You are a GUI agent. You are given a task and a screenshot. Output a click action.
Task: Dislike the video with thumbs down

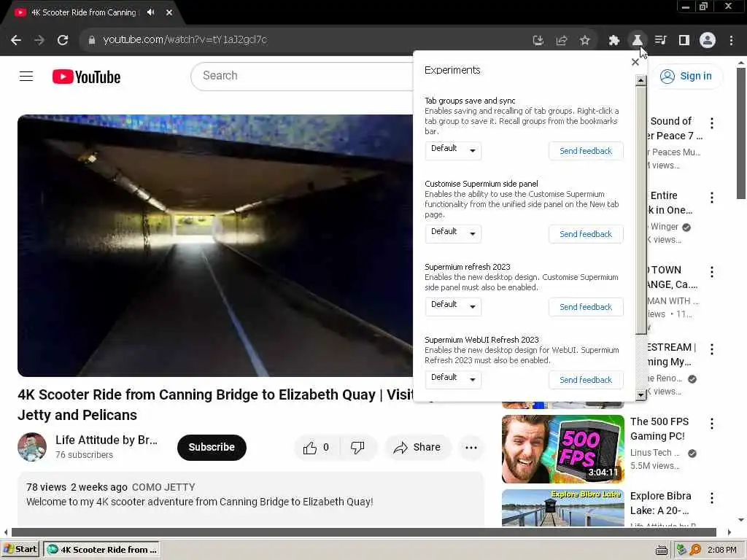[357, 447]
